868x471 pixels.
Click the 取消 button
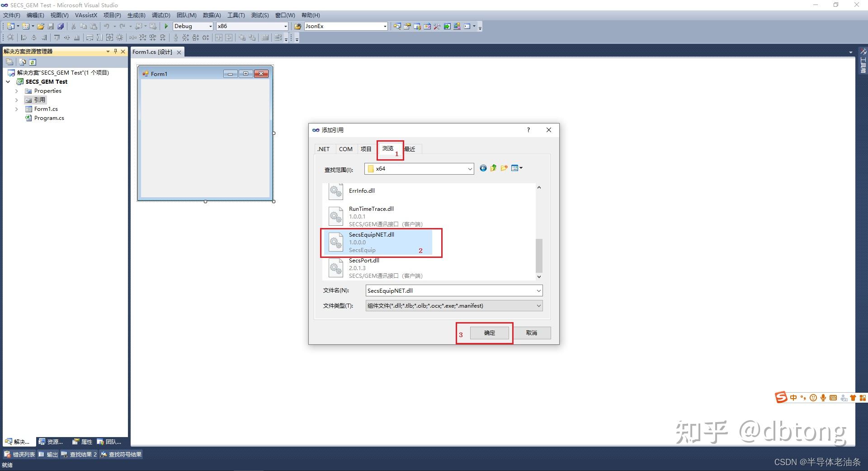point(532,333)
